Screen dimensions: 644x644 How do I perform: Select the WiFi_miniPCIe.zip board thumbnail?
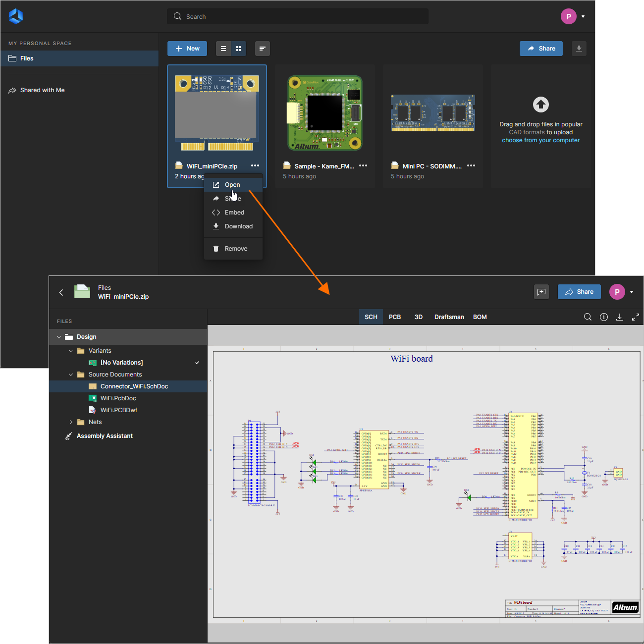pyautogui.click(x=217, y=113)
